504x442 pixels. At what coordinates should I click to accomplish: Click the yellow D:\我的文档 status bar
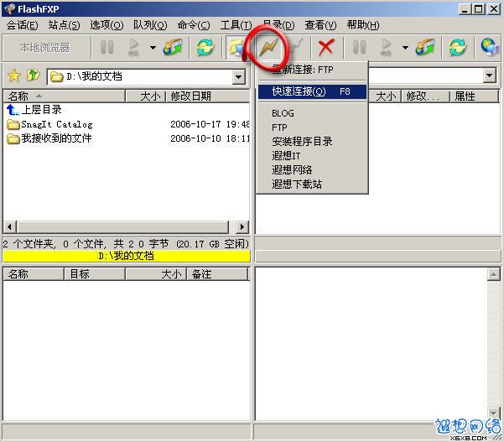[127, 256]
